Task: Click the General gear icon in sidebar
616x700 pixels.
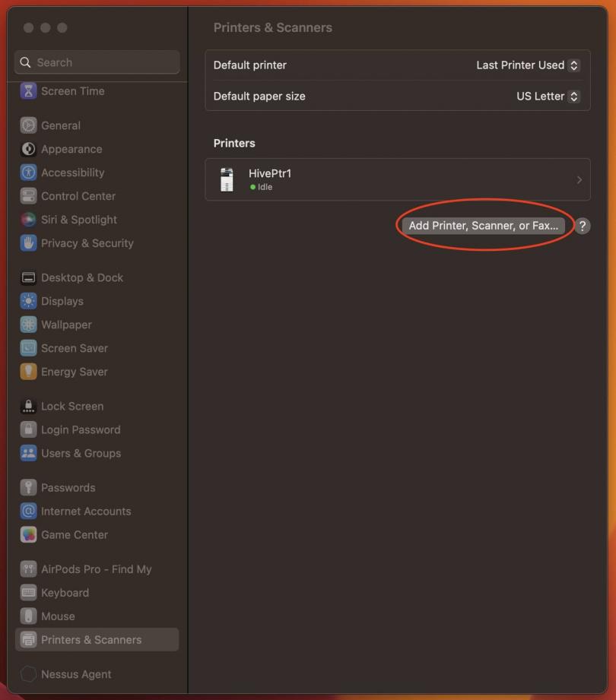Action: click(28, 125)
